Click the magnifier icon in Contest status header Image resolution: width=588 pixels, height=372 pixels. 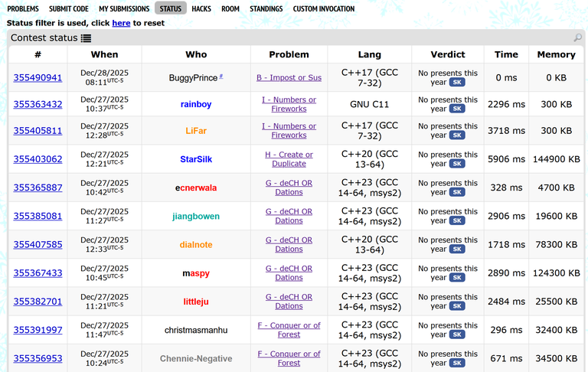(577, 38)
